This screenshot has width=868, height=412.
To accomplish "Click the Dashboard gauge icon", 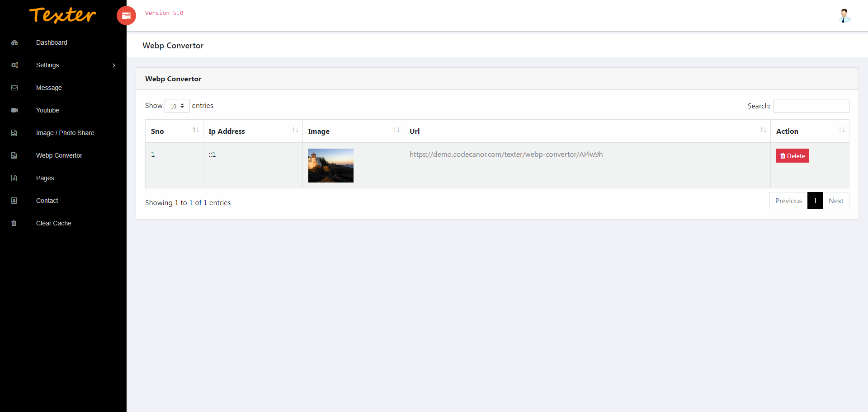I will tap(14, 43).
